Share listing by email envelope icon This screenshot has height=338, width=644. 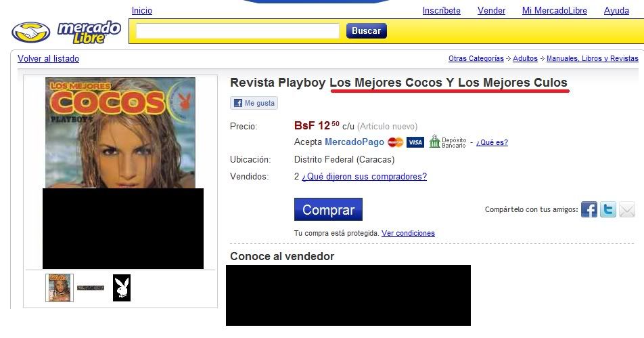coord(626,210)
